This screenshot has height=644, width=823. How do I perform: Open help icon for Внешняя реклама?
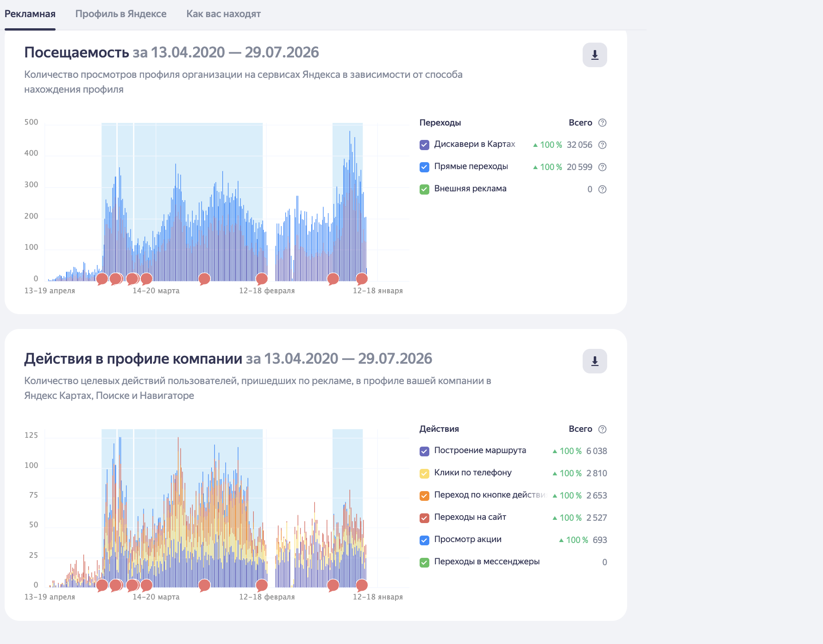point(602,189)
